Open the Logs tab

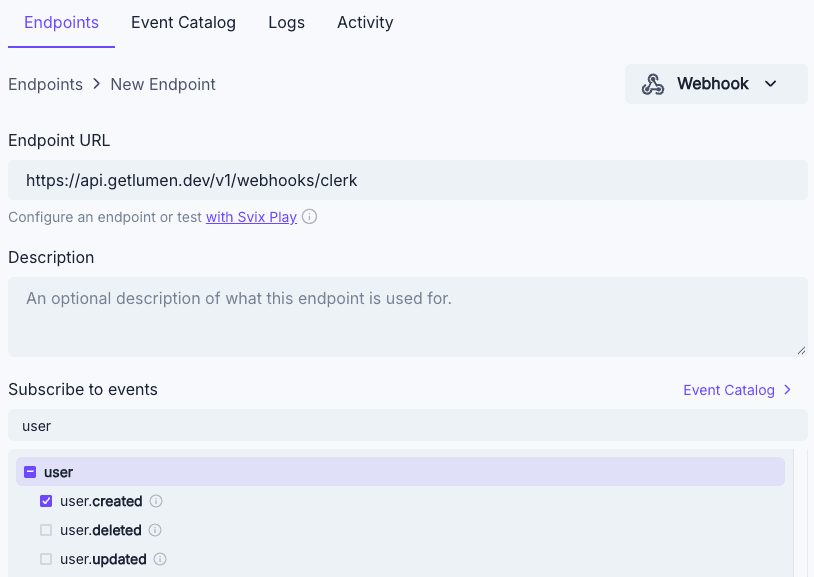286,22
